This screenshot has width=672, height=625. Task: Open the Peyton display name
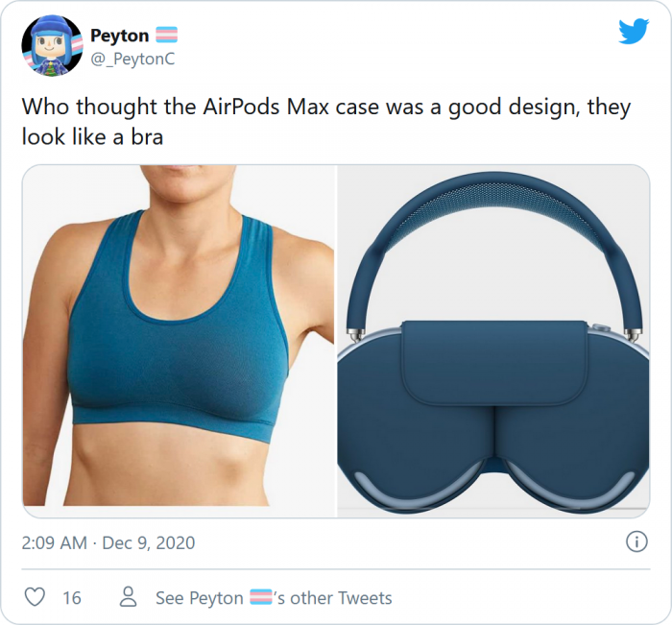coord(120,36)
